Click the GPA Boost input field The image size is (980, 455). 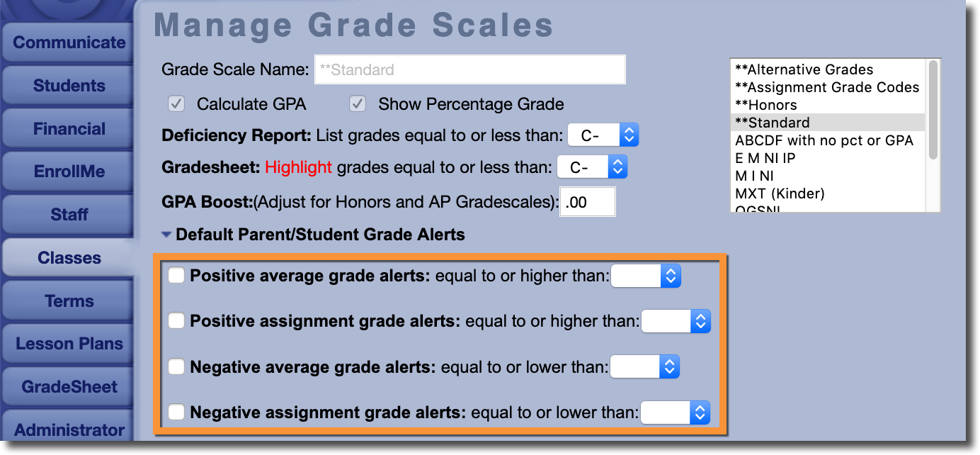pos(588,202)
